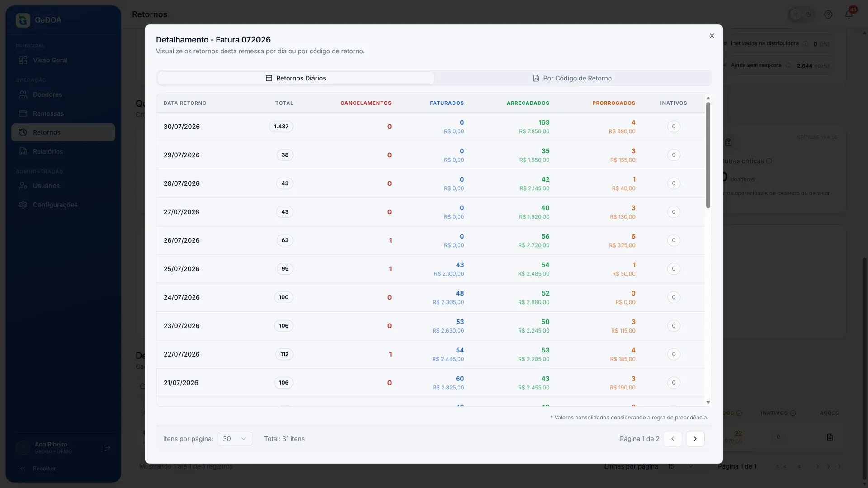Click the Remessas sidebar icon
868x488 pixels.
tap(23, 113)
